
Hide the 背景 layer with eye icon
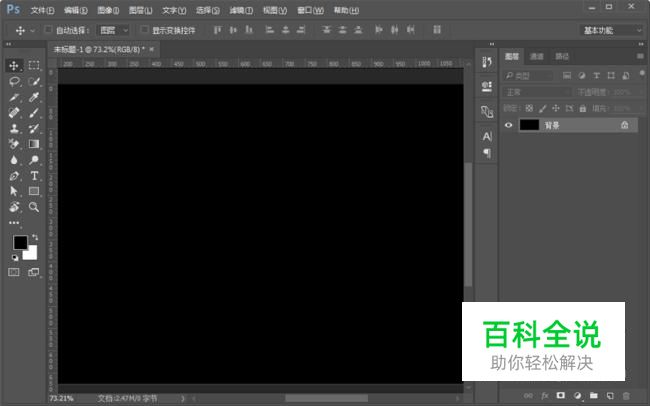coord(509,125)
